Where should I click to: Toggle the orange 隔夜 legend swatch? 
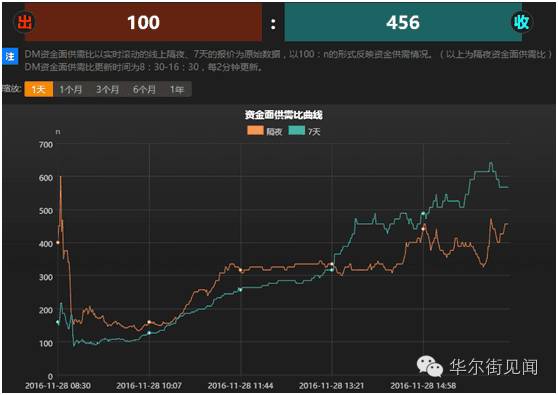(x=255, y=131)
